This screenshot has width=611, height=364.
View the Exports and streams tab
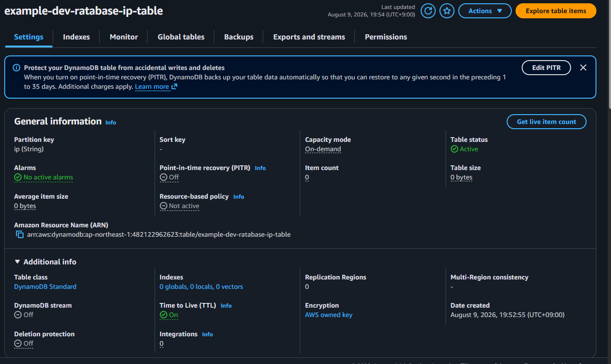coord(309,37)
